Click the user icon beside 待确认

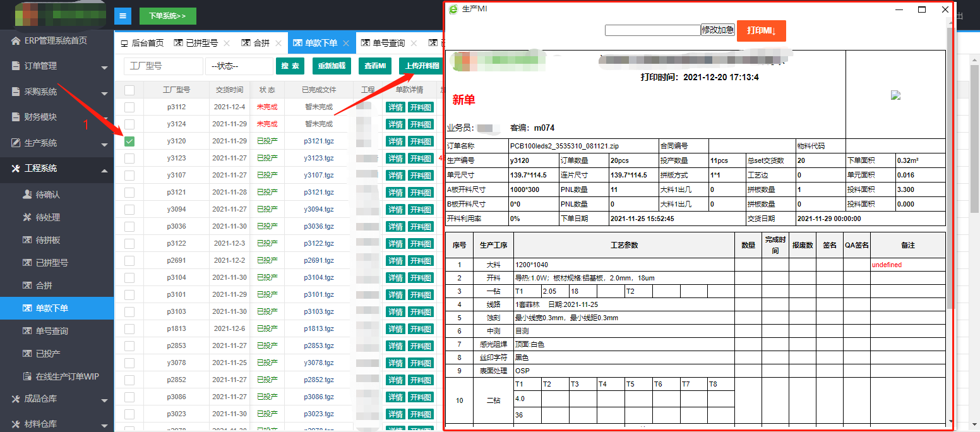[x=27, y=195]
